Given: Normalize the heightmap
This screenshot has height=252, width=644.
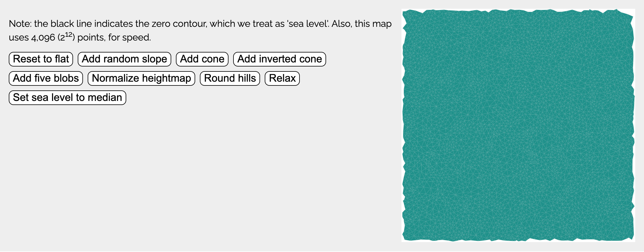Looking at the screenshot, I should [141, 78].
